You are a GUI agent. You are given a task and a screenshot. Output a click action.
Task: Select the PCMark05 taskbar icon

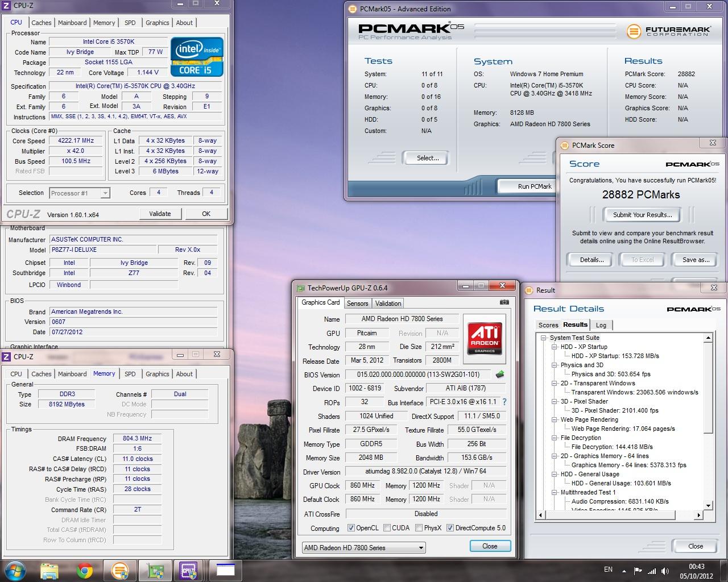(x=120, y=571)
